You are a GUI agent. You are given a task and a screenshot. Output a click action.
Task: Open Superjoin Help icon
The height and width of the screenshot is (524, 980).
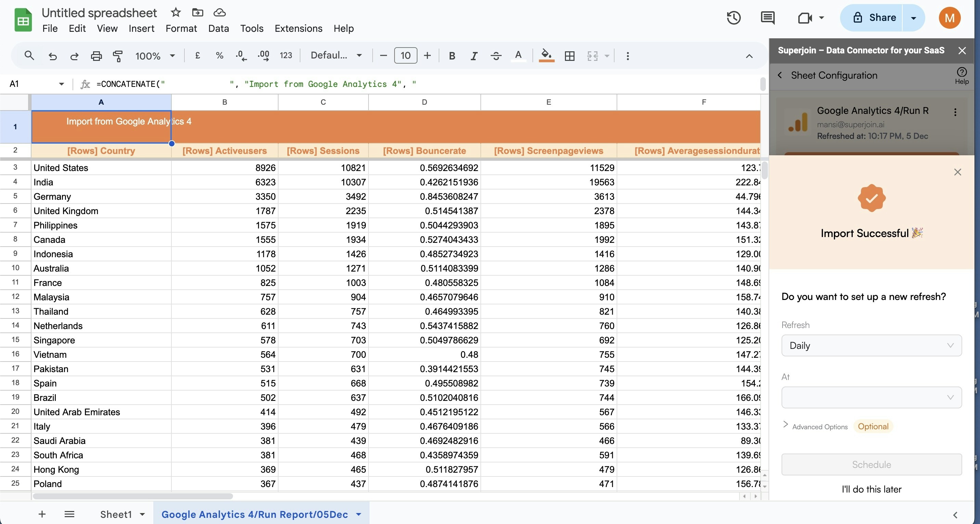(962, 75)
